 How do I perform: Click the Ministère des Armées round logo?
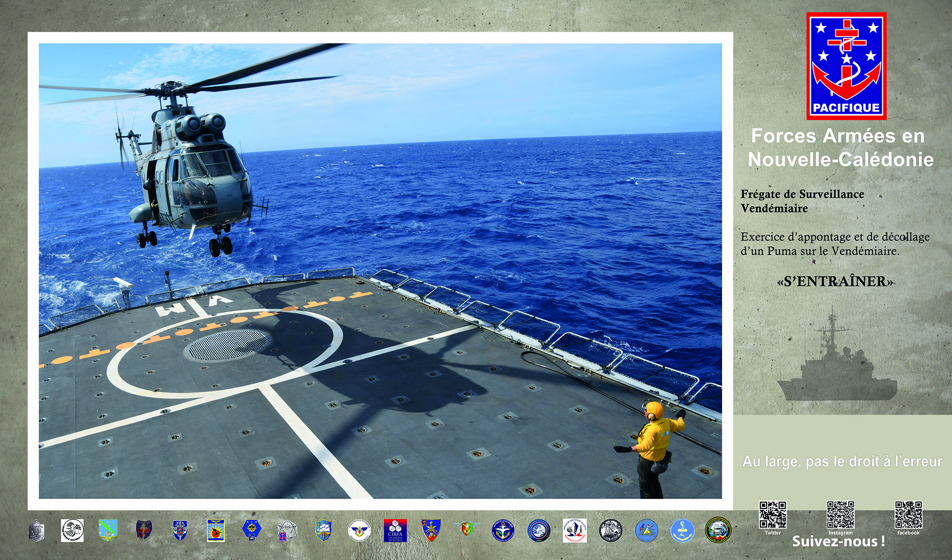coord(359,530)
